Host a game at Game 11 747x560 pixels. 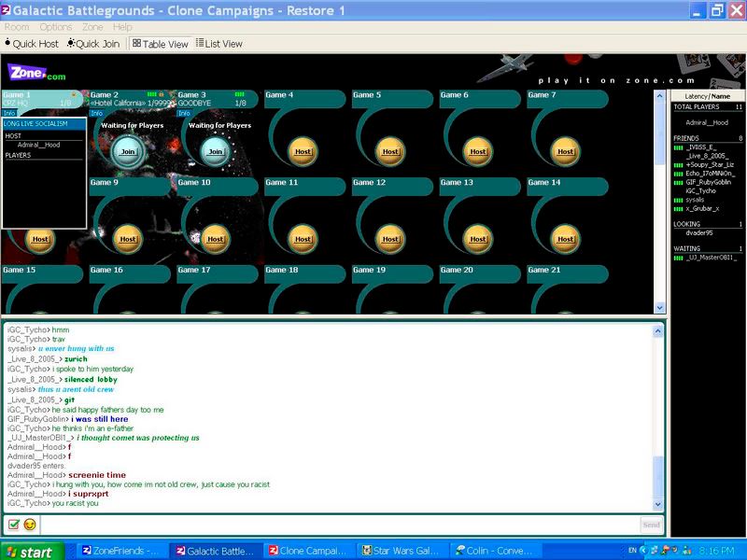coord(303,239)
